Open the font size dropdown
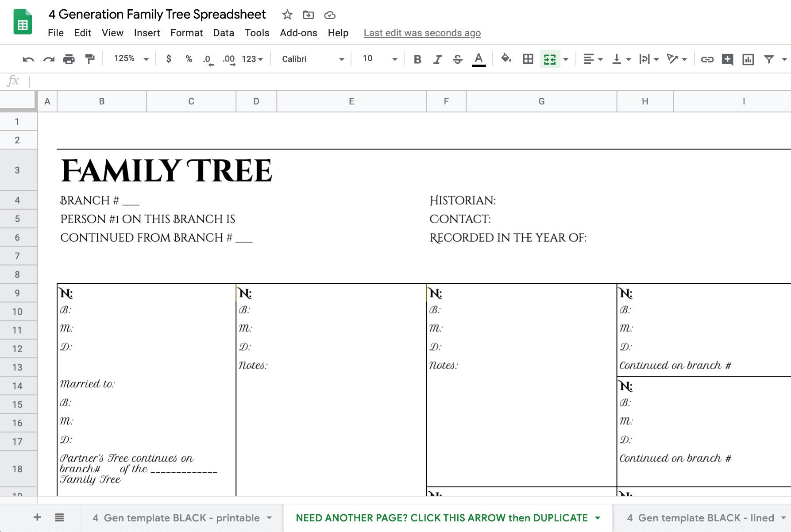The width and height of the screenshot is (791, 532). [393, 58]
